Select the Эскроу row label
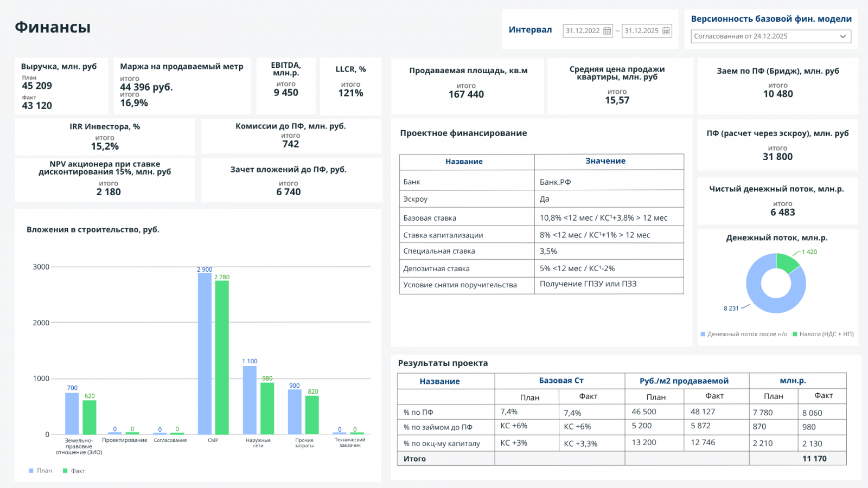 click(x=416, y=199)
